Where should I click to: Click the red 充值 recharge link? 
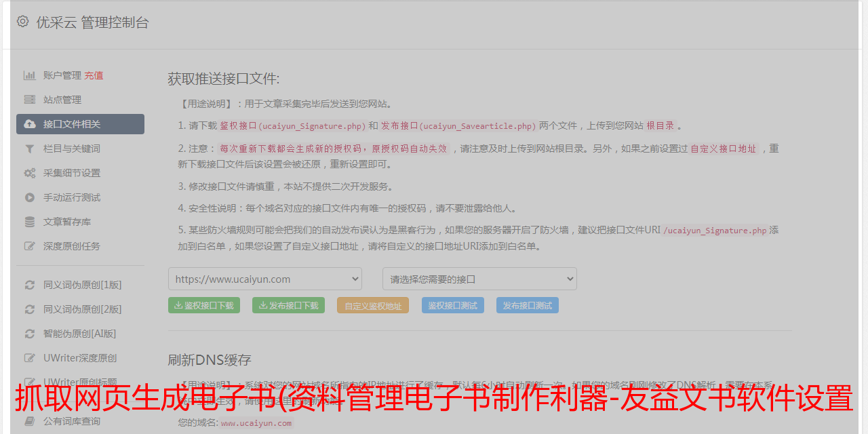[x=94, y=75]
